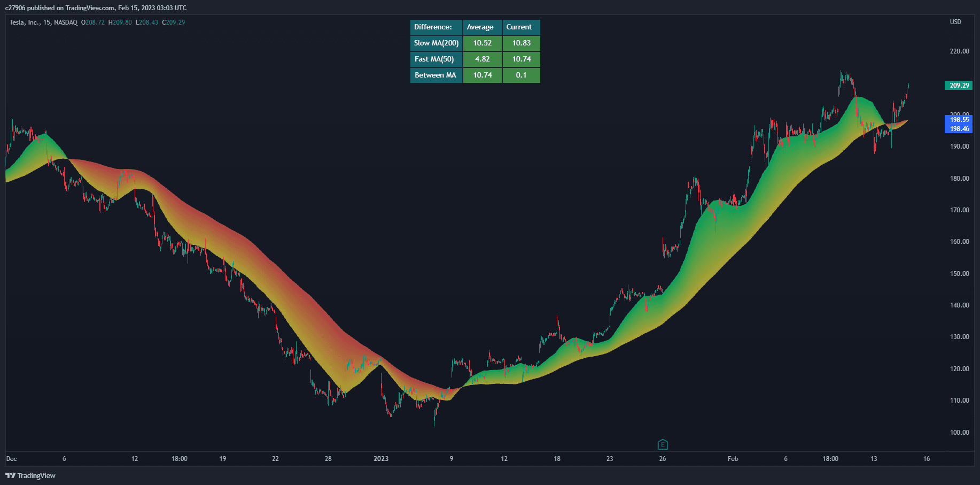This screenshot has height=485, width=980.
Task: Click the '23' date axis label
Action: tap(610, 459)
